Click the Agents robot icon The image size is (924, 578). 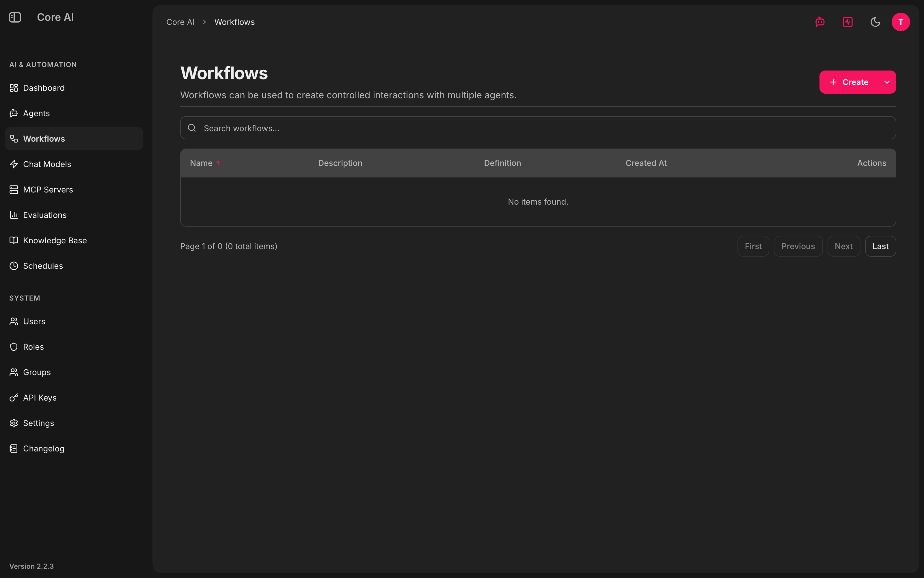coord(14,114)
